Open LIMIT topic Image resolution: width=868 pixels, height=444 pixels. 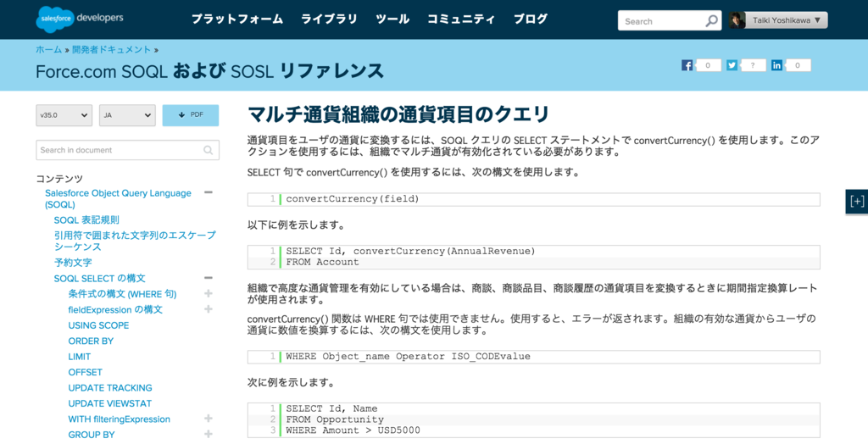pyautogui.click(x=79, y=357)
